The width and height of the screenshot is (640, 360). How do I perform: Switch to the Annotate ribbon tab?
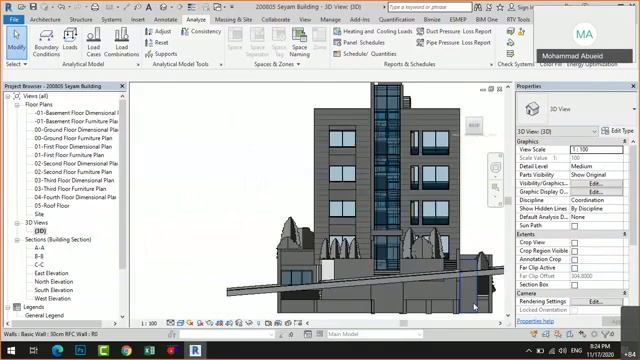(x=165, y=20)
